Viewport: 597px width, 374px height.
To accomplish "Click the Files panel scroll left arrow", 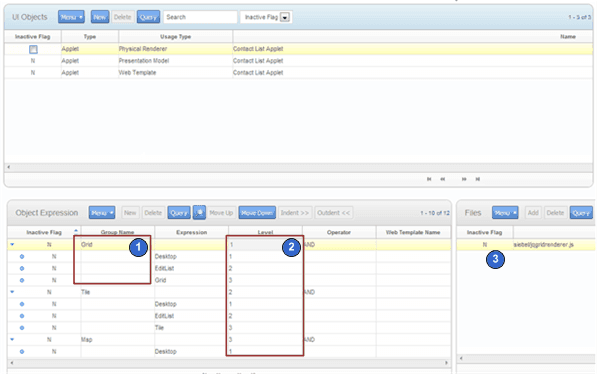I will (461, 358).
